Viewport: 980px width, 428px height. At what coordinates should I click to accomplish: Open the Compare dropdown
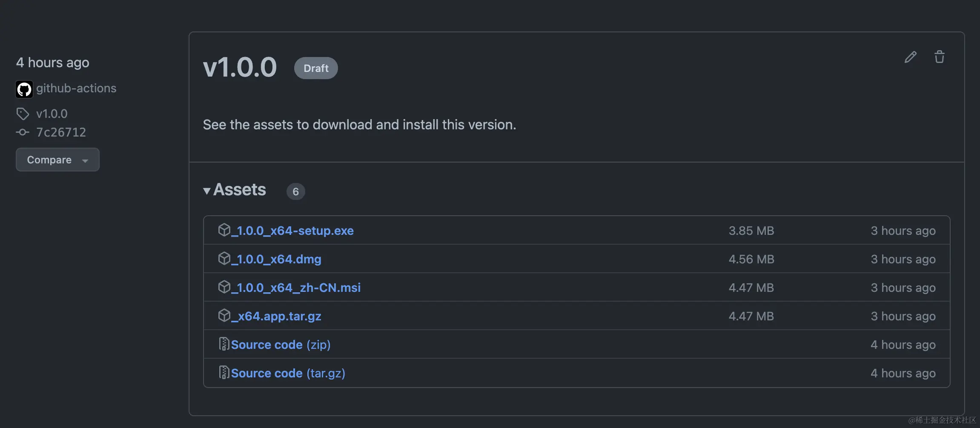click(x=57, y=160)
